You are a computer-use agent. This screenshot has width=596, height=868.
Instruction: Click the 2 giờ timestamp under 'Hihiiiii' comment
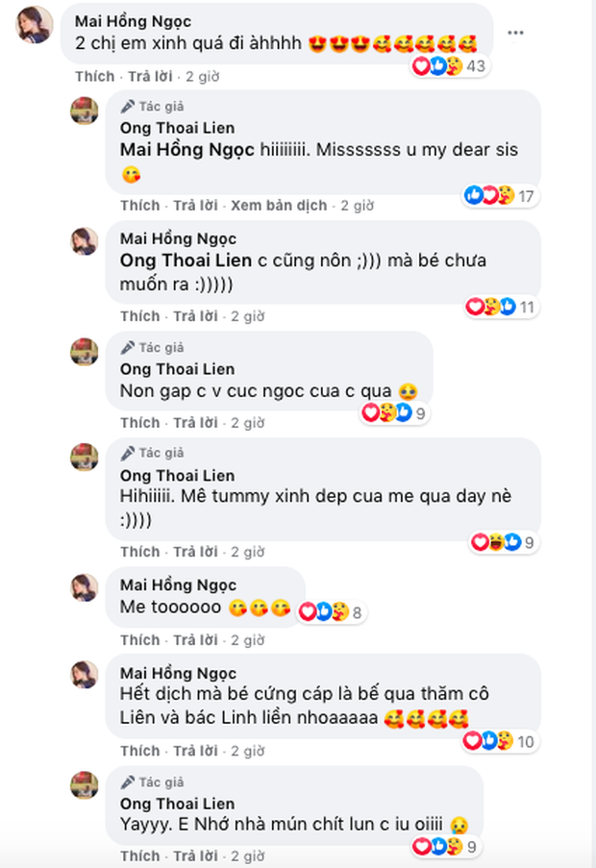click(247, 552)
